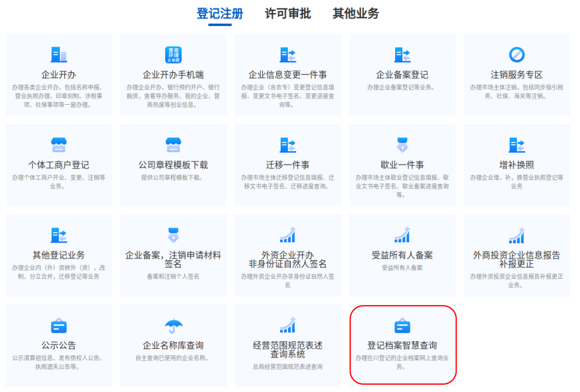Click the 登记档案智慧查询 card icon

(x=402, y=326)
